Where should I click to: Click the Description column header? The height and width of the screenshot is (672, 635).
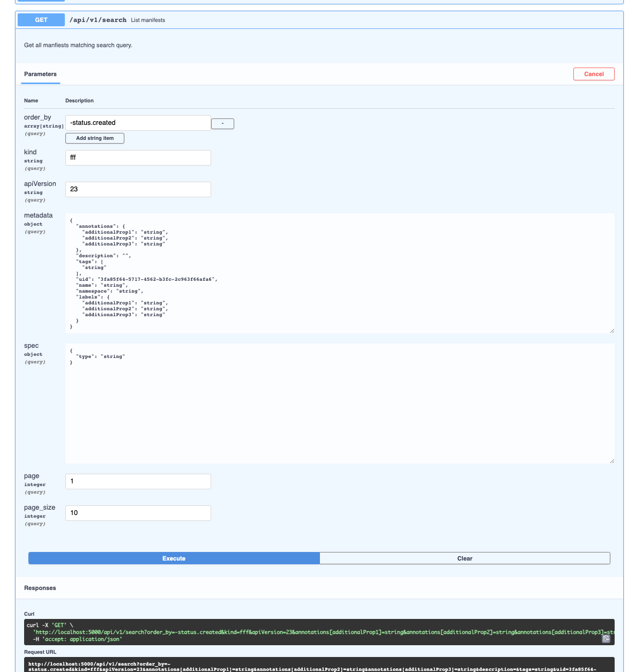coord(79,101)
